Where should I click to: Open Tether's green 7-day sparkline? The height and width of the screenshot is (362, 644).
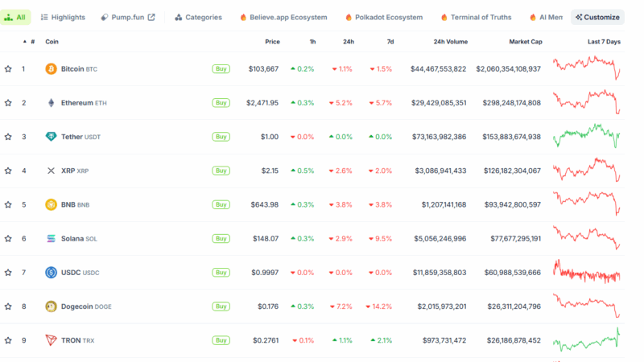pyautogui.click(x=587, y=136)
